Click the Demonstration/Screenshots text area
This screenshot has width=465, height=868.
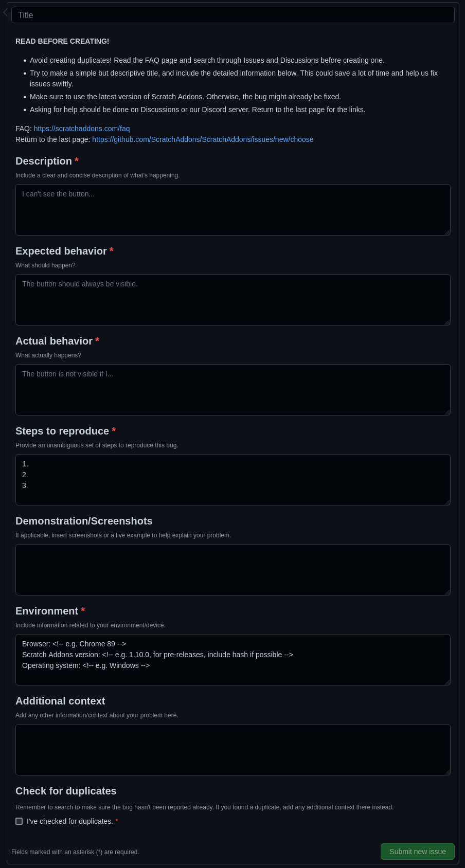click(233, 569)
